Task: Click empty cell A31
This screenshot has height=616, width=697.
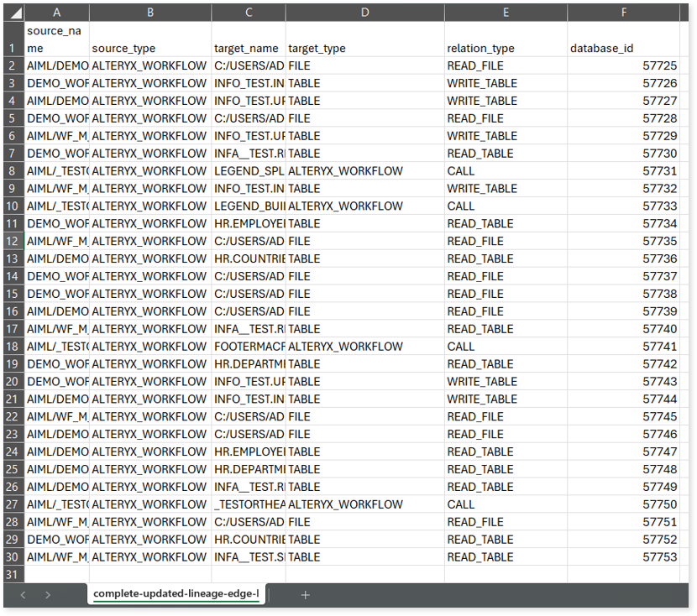Action: (x=57, y=575)
